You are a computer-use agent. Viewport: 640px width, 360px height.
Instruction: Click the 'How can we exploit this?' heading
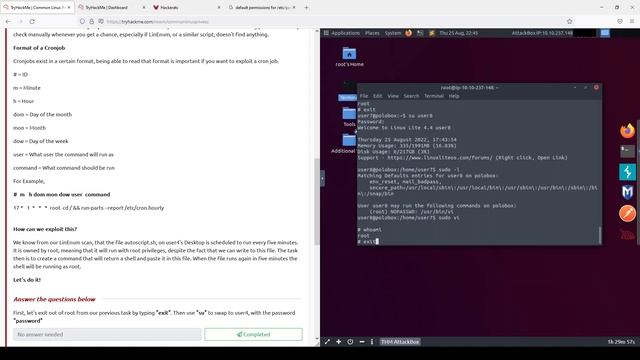45,229
